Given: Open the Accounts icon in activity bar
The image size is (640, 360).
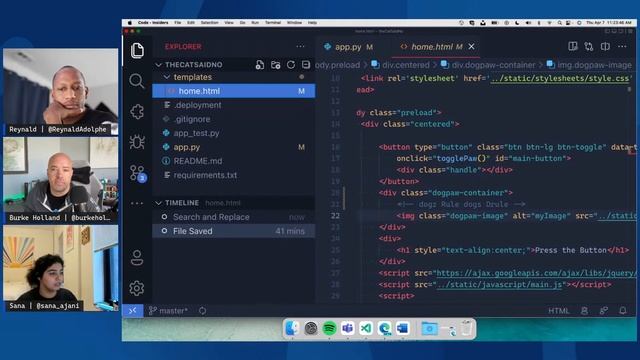Looking at the screenshot, I should [x=137, y=258].
